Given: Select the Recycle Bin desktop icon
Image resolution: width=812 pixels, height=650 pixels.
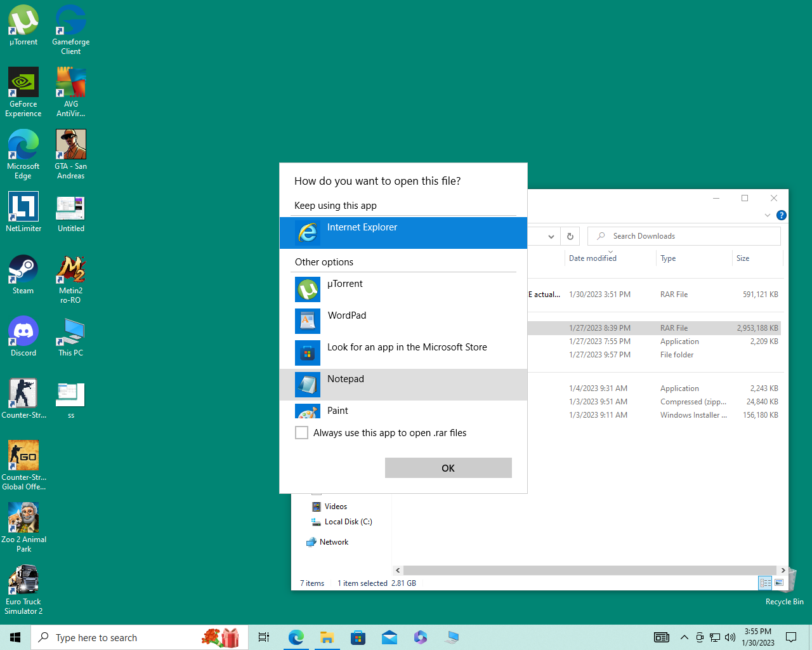Looking at the screenshot, I should pos(785,587).
